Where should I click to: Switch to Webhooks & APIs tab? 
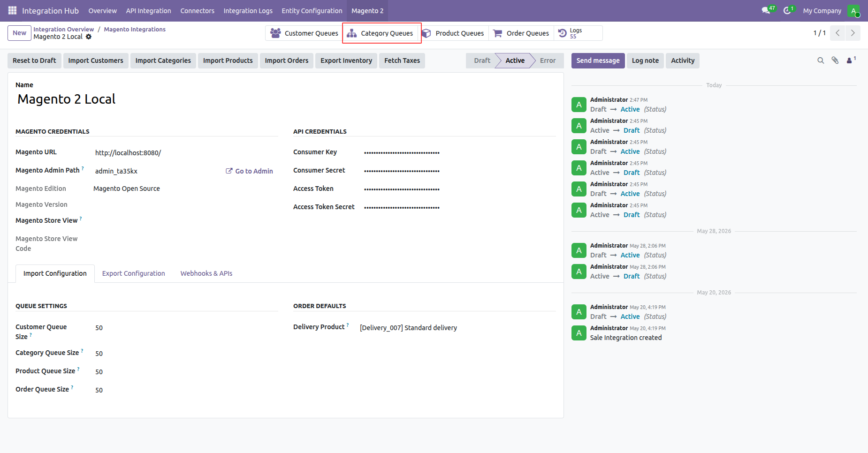pos(206,273)
